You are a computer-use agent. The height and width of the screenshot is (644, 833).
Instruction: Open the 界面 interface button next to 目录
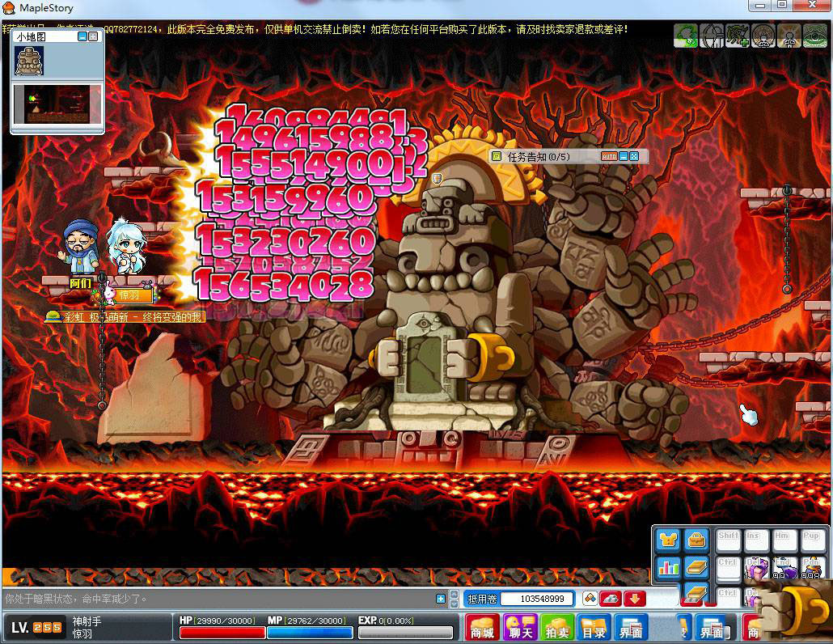pyautogui.click(x=631, y=628)
